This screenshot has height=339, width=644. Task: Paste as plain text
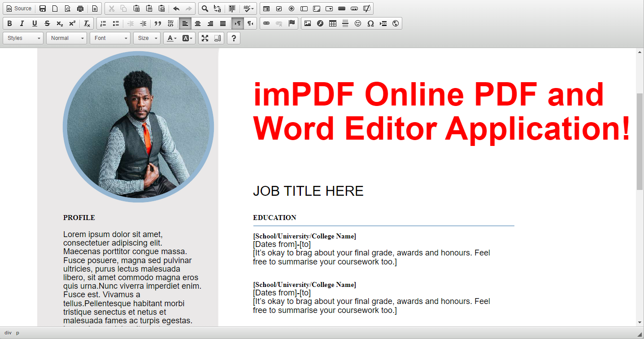coord(149,9)
